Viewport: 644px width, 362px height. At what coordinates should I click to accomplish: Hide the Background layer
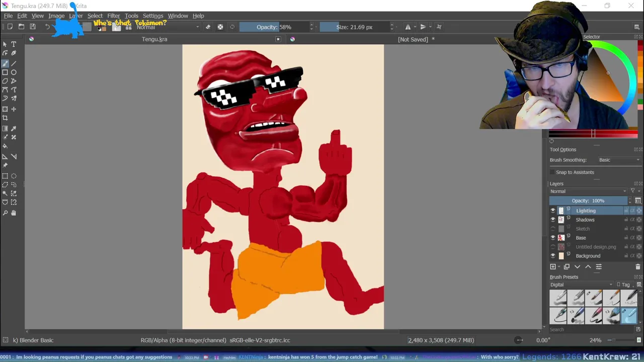tap(553, 256)
